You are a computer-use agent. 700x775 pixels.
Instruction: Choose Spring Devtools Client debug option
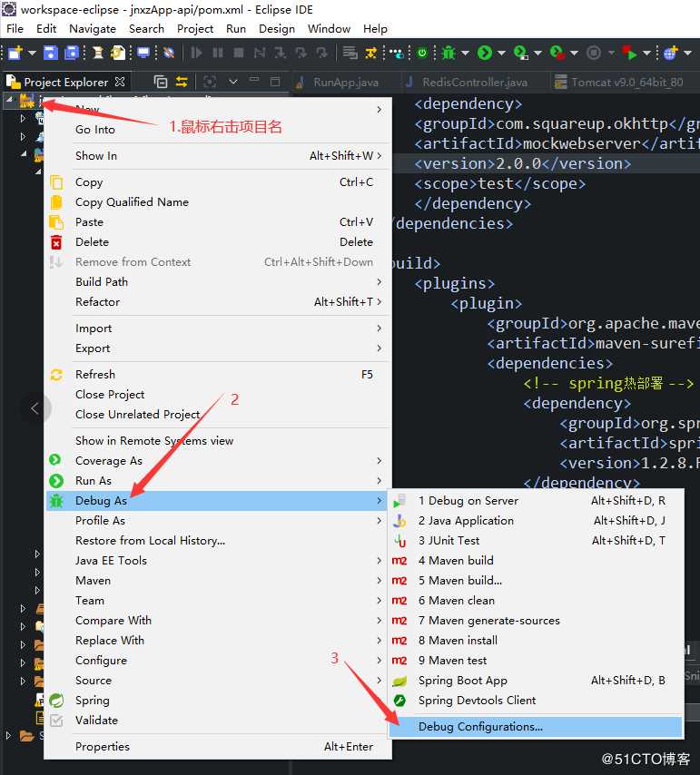coord(536,701)
